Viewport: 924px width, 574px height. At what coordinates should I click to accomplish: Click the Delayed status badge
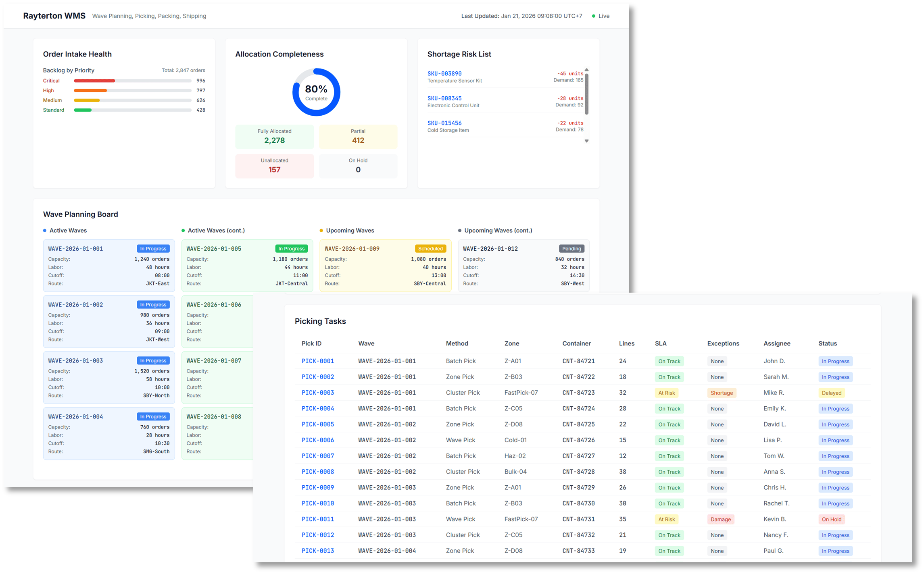(x=831, y=393)
